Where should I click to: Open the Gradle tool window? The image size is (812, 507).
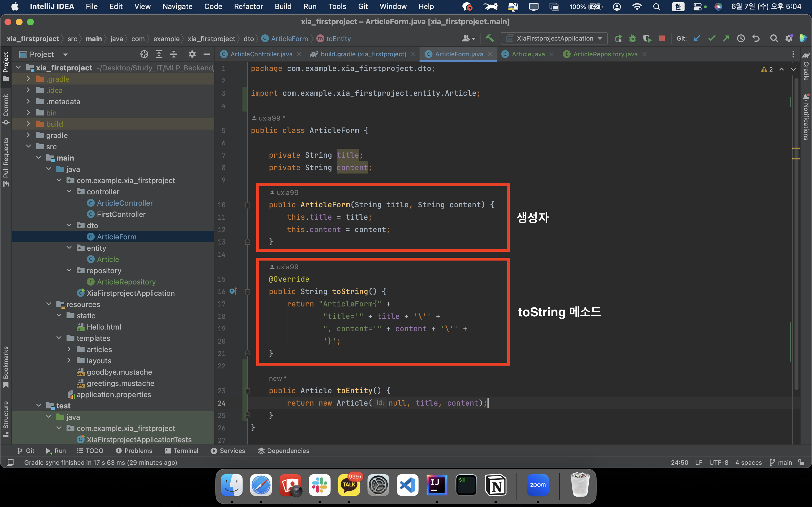click(x=806, y=67)
